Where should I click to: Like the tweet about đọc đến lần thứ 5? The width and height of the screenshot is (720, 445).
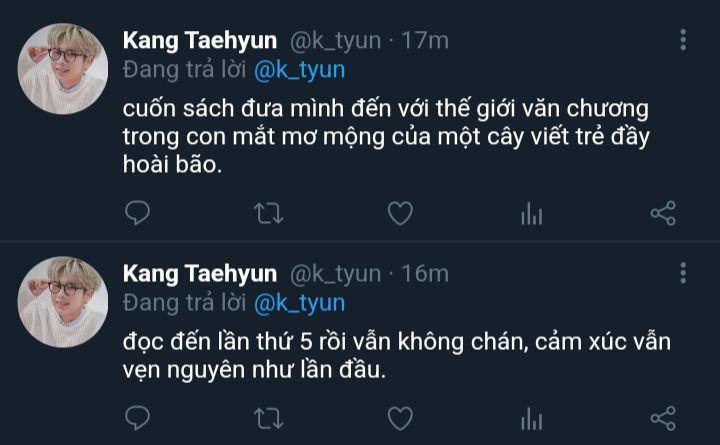pos(400,419)
